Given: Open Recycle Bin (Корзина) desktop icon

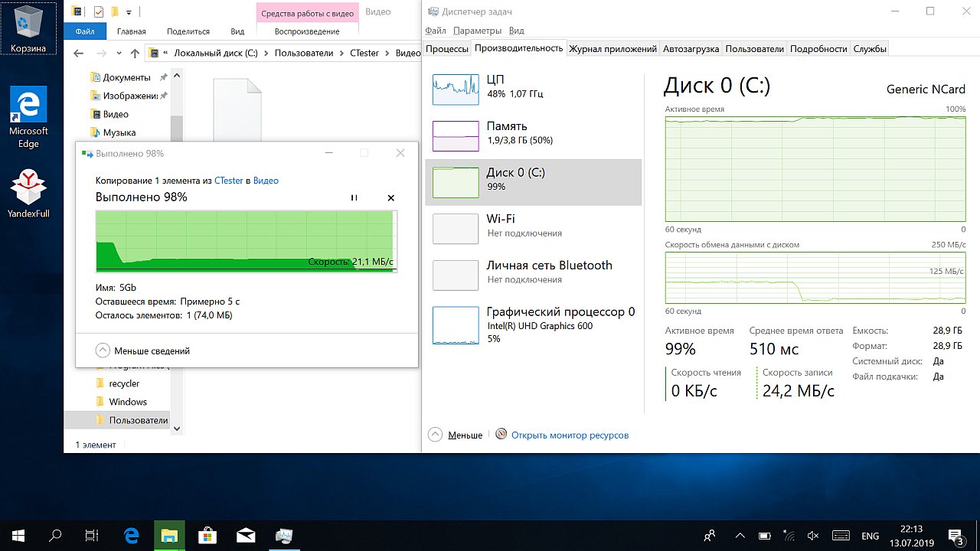Looking at the screenshot, I should tap(28, 29).
